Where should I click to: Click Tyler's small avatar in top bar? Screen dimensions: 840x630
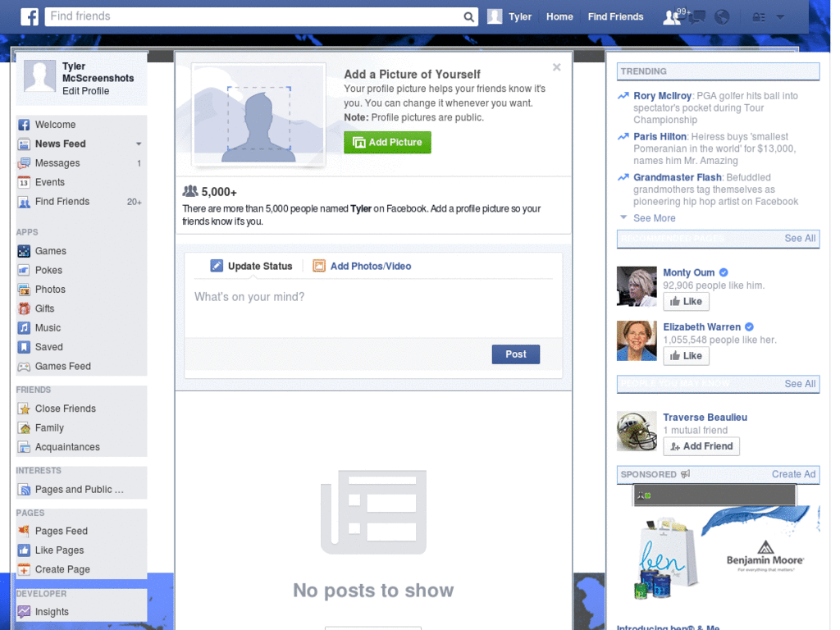tap(495, 16)
